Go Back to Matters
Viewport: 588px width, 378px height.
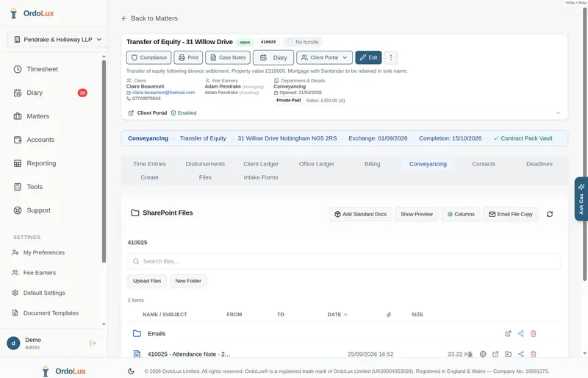click(150, 18)
